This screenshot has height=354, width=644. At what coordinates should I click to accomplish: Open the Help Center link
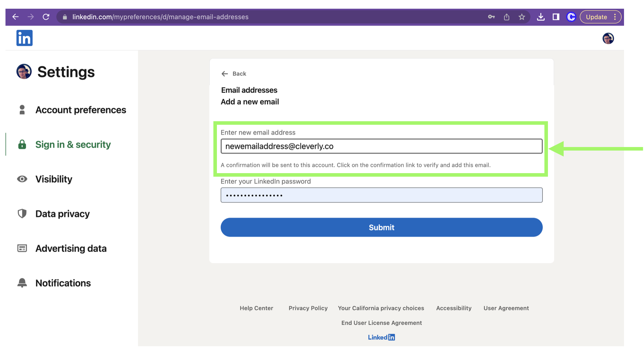(256, 308)
